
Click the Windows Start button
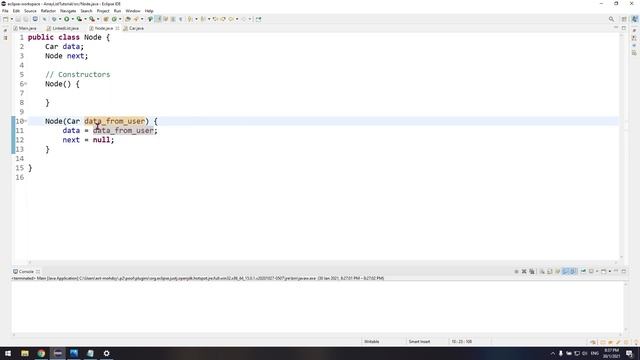[x=8, y=353]
